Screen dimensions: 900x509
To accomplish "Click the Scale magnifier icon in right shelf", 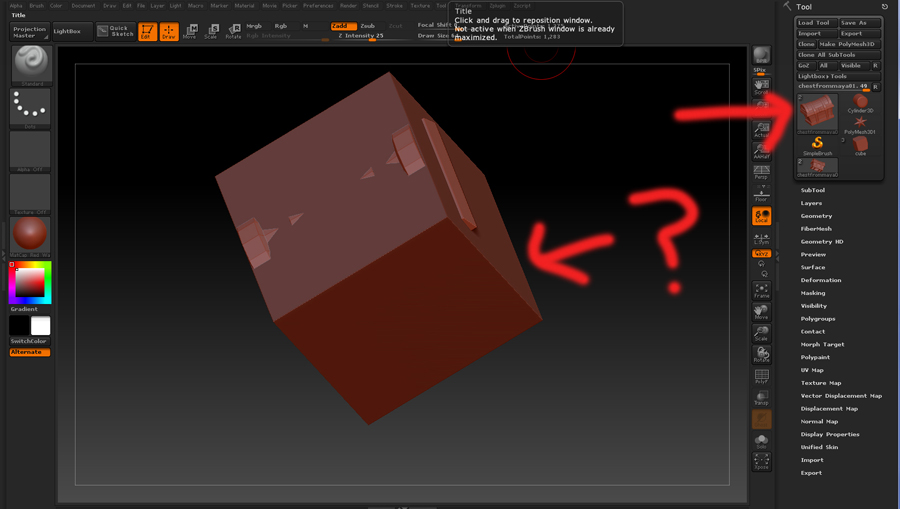I will tap(762, 333).
